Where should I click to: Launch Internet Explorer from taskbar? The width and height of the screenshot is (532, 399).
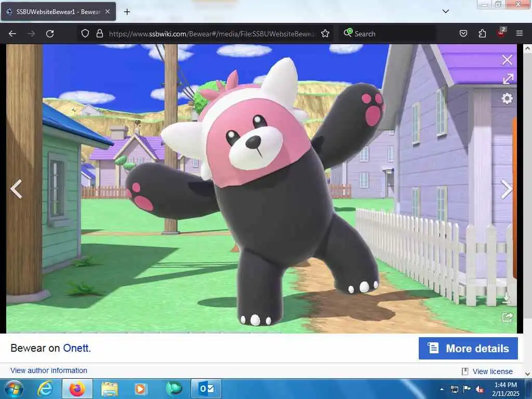(x=45, y=389)
